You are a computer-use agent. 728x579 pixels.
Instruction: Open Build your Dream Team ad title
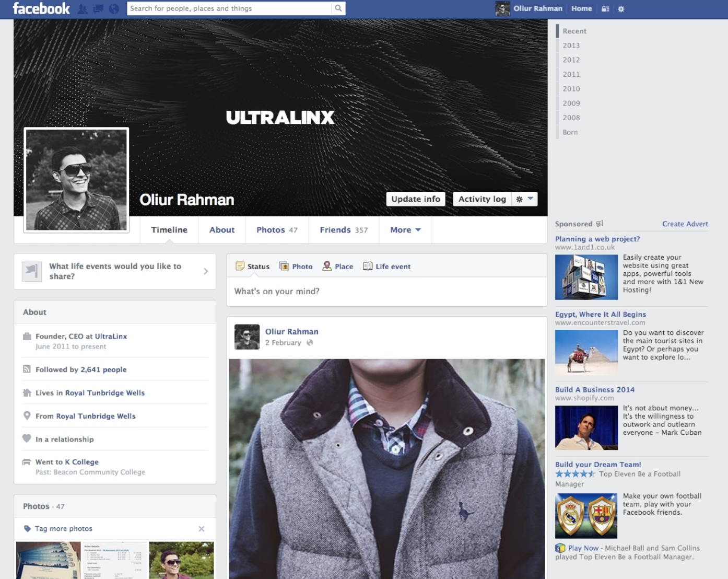[598, 464]
